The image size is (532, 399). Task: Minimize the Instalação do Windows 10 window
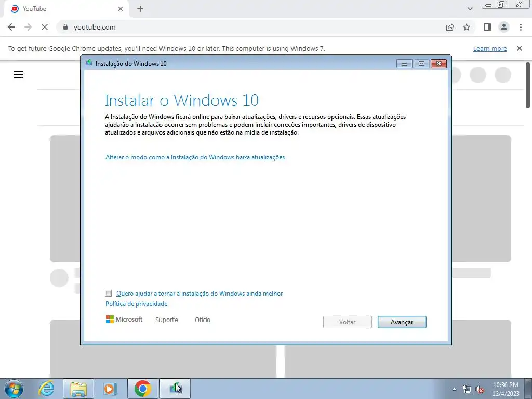404,64
